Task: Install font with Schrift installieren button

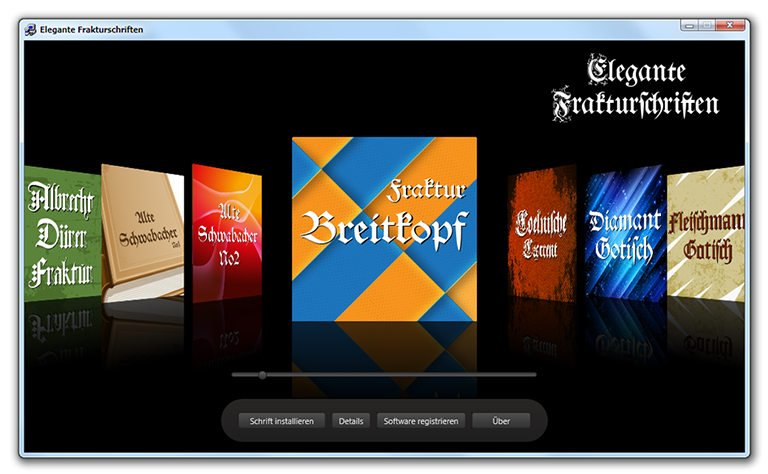Action: (x=282, y=421)
